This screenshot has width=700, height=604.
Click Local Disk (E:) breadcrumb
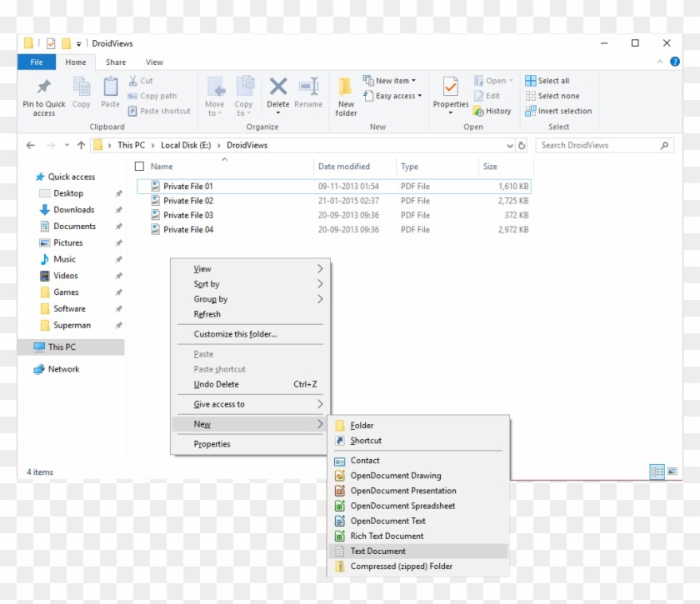(186, 146)
